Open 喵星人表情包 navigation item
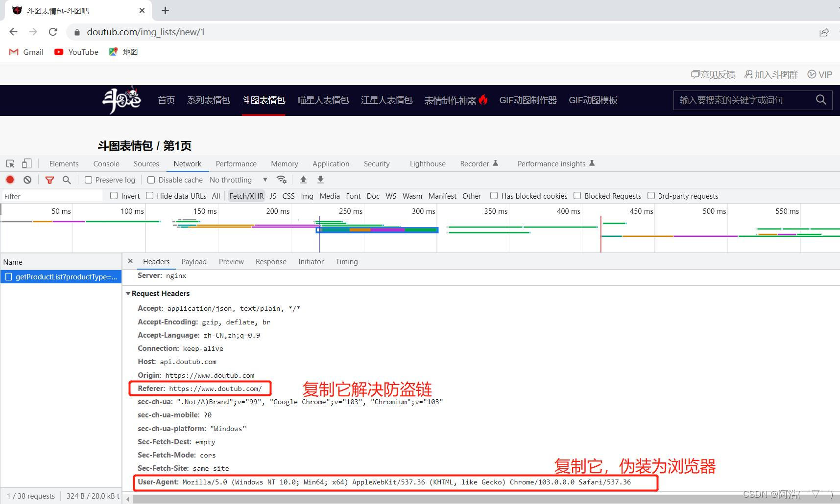The height and width of the screenshot is (504, 840). click(x=323, y=100)
